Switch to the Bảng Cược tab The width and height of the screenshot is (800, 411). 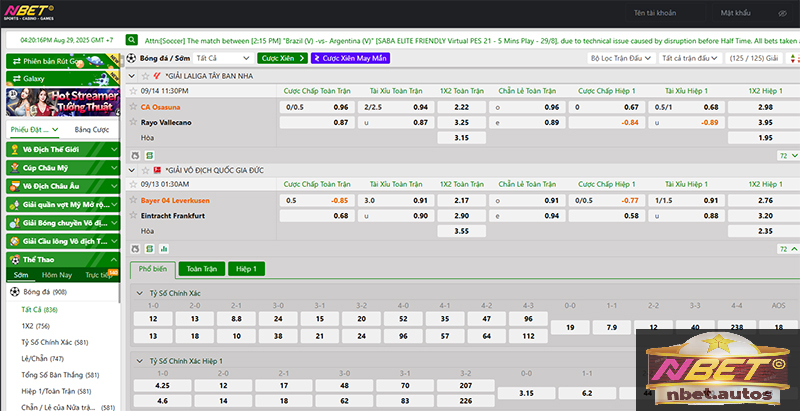pyautogui.click(x=92, y=130)
